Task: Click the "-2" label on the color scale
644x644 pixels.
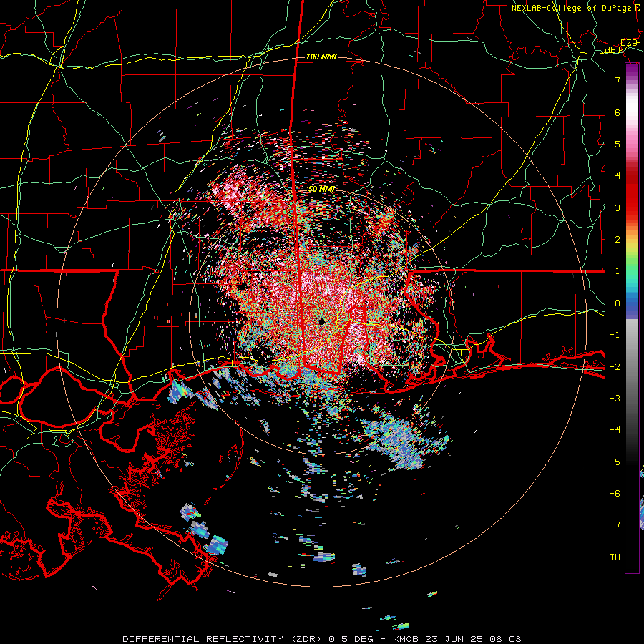Action: click(615, 367)
